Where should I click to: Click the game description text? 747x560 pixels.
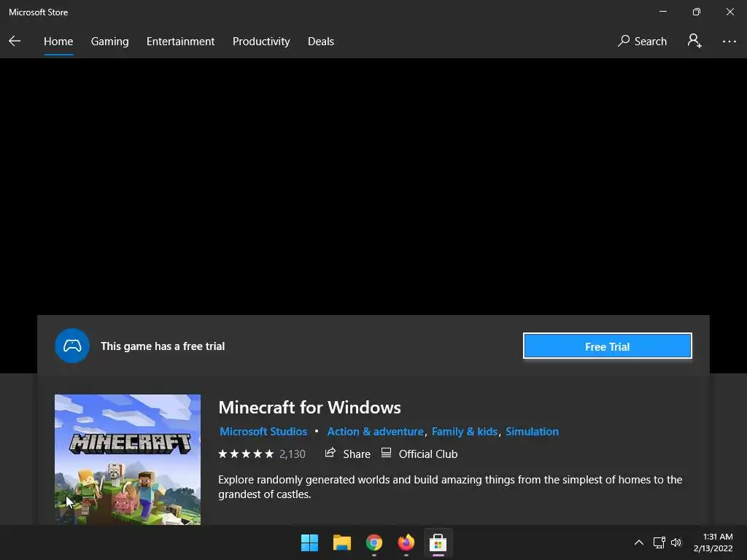click(450, 486)
